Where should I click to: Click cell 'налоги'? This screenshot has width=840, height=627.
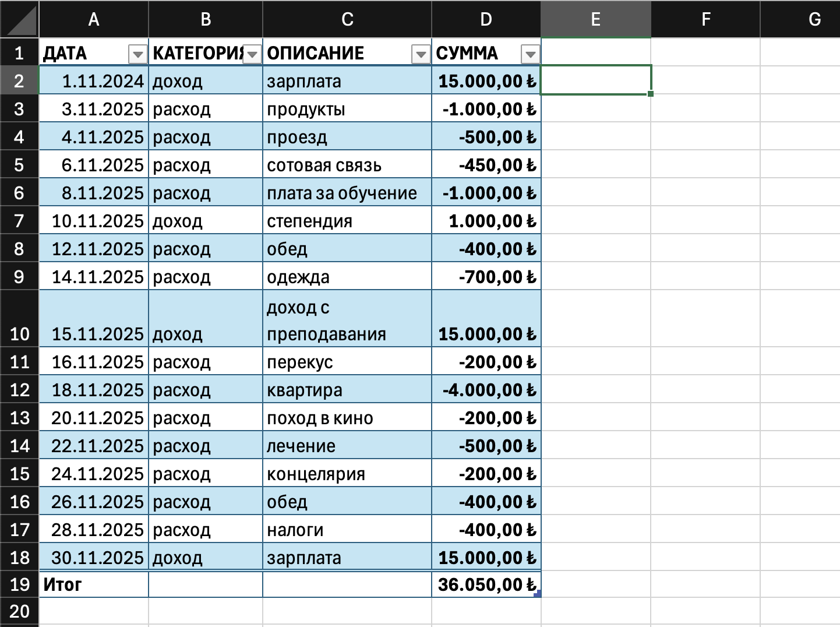point(347,529)
